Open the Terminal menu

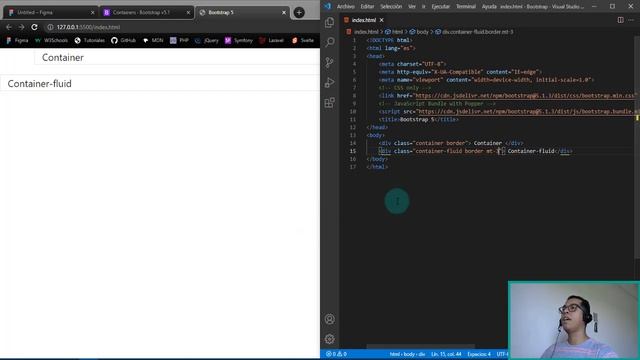pos(466,7)
